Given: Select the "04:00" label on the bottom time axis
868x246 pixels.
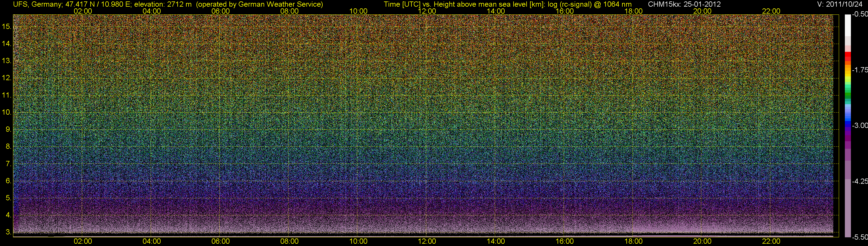Looking at the screenshot, I should [x=152, y=241].
